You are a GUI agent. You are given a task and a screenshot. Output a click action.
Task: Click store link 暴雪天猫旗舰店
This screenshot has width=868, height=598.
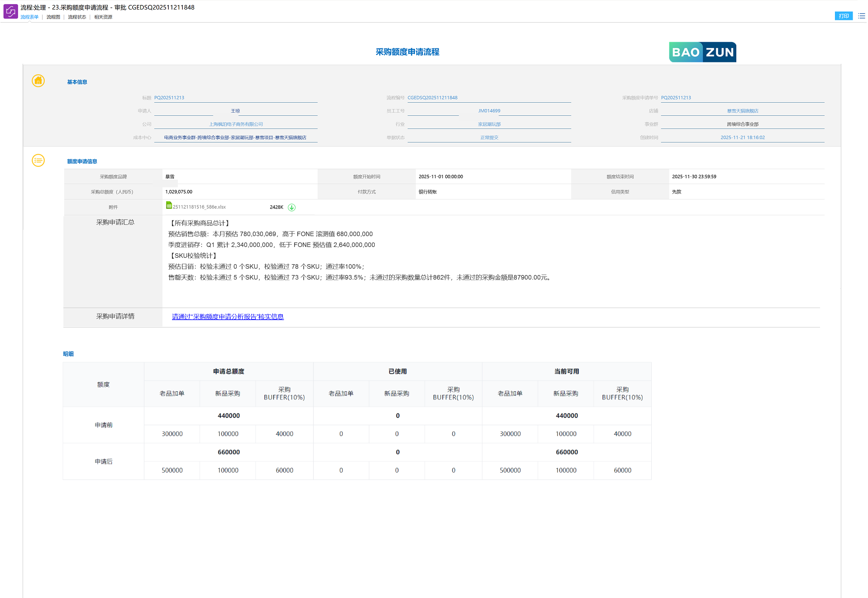pos(742,111)
